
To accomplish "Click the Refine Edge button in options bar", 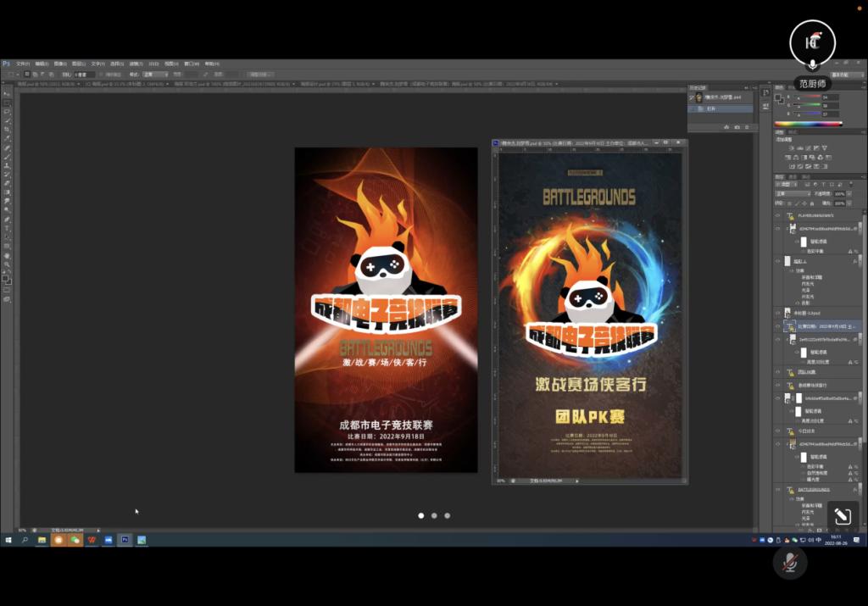I will [260, 75].
